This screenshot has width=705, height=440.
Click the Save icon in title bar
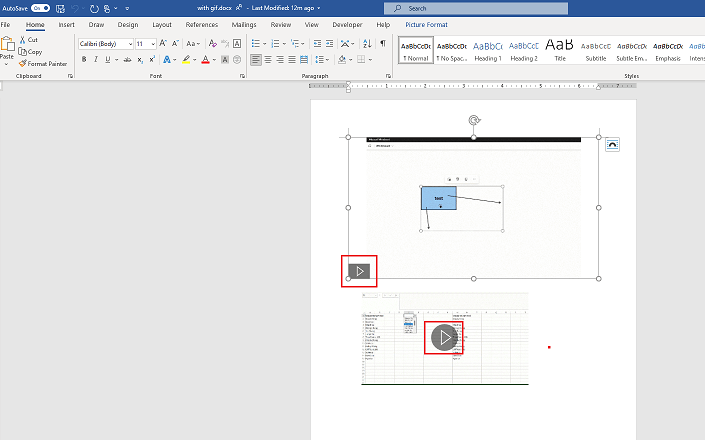click(x=60, y=9)
